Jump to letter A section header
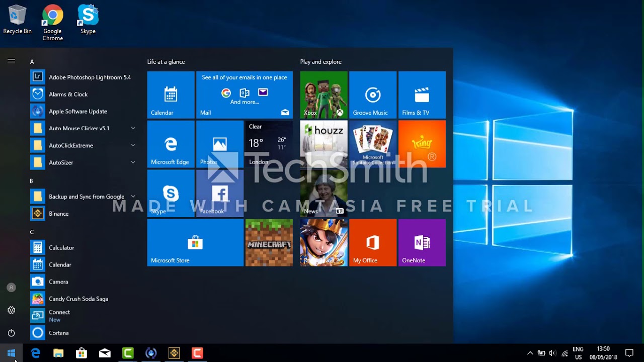This screenshot has height=362, width=644. pos(32,62)
